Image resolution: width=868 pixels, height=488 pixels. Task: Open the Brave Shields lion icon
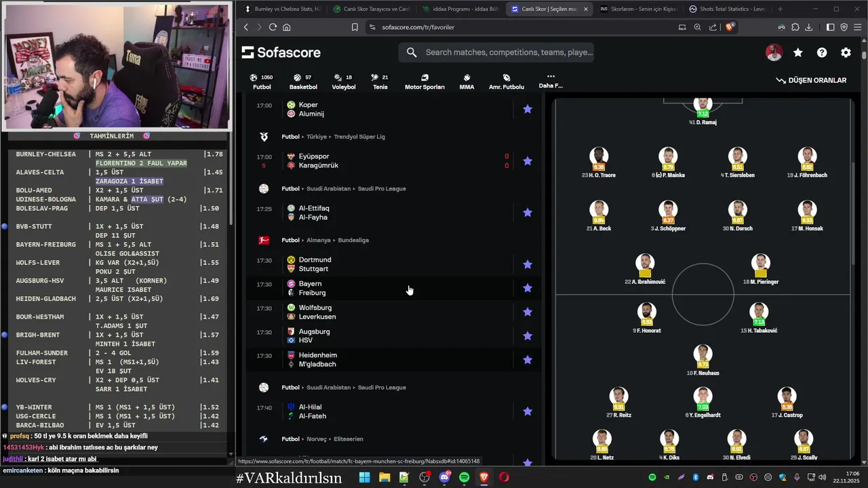click(730, 27)
